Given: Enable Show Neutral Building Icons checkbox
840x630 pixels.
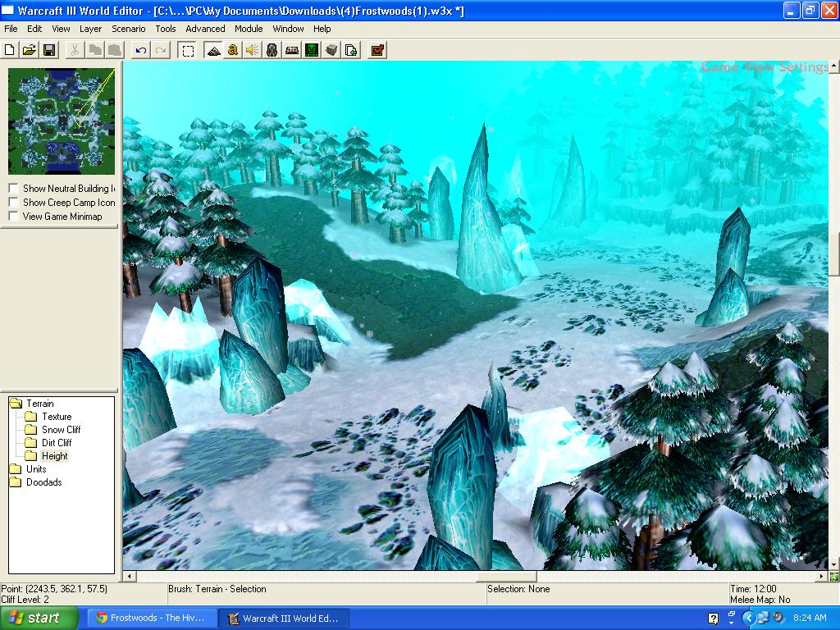Looking at the screenshot, I should coord(14,189).
